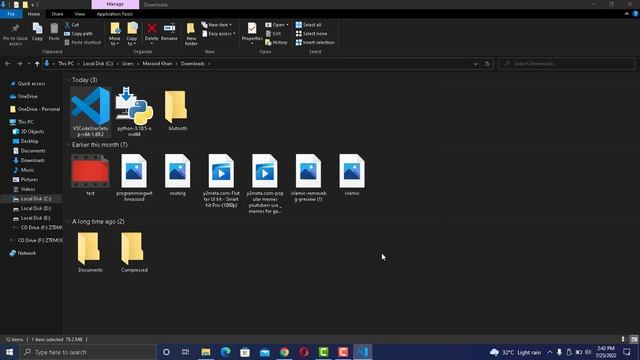Click the Manage contextual tab
Image resolution: width=640 pixels, height=360 pixels.
click(115, 4)
